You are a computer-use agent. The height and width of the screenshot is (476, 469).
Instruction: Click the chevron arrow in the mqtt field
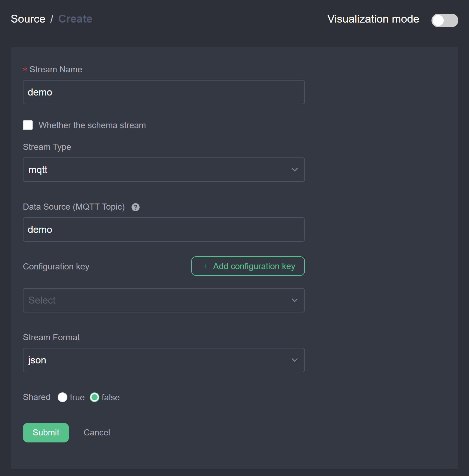click(294, 170)
